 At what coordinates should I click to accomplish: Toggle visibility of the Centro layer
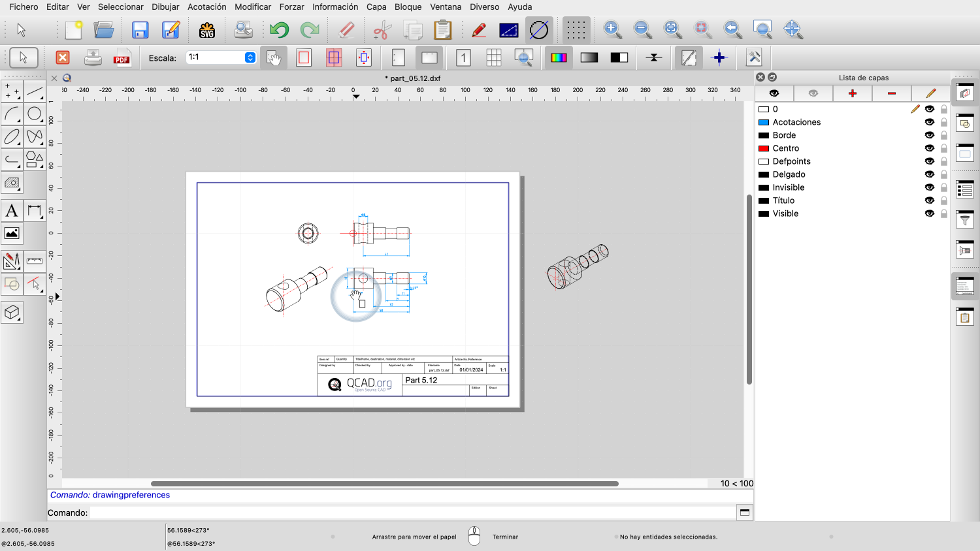tap(929, 148)
